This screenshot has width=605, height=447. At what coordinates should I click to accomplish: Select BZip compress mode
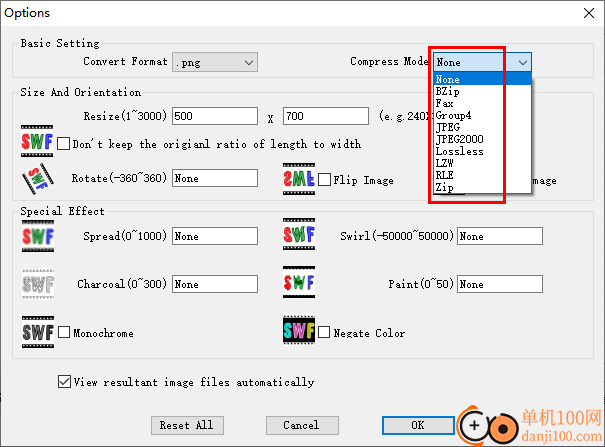[x=482, y=91]
